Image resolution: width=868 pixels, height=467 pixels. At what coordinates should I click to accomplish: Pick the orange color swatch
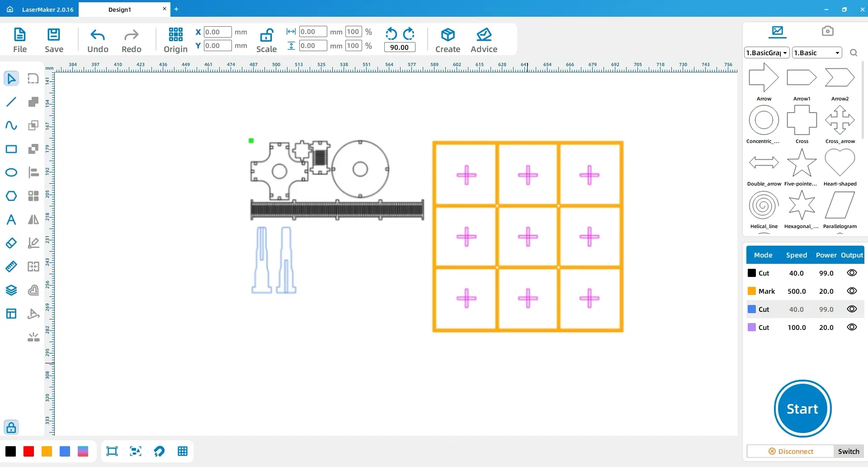(47, 451)
